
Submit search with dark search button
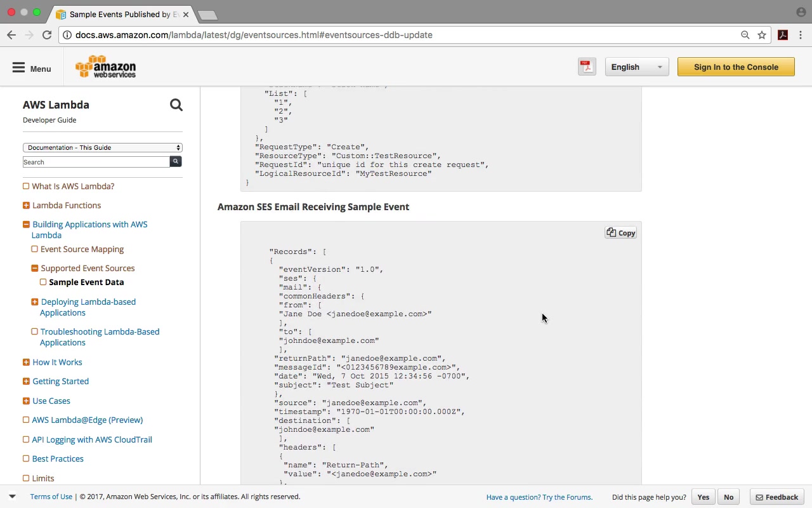point(176,162)
